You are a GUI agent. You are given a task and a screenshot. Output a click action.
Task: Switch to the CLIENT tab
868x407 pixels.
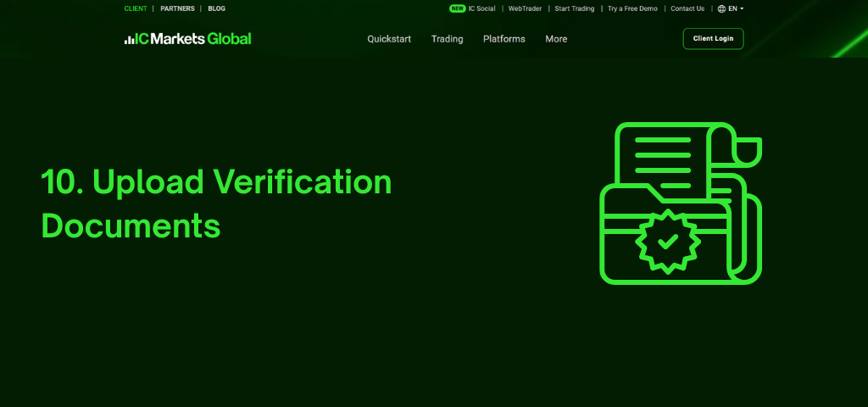coord(136,8)
